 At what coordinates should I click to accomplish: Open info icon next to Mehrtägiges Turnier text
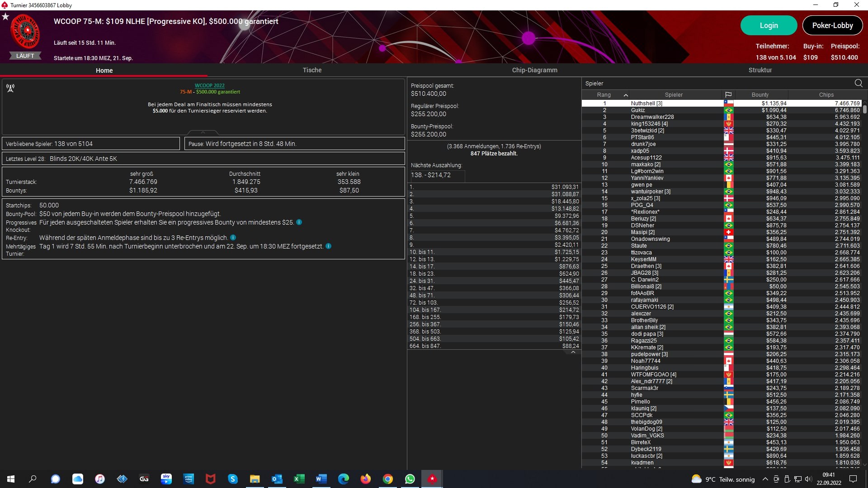coord(328,246)
